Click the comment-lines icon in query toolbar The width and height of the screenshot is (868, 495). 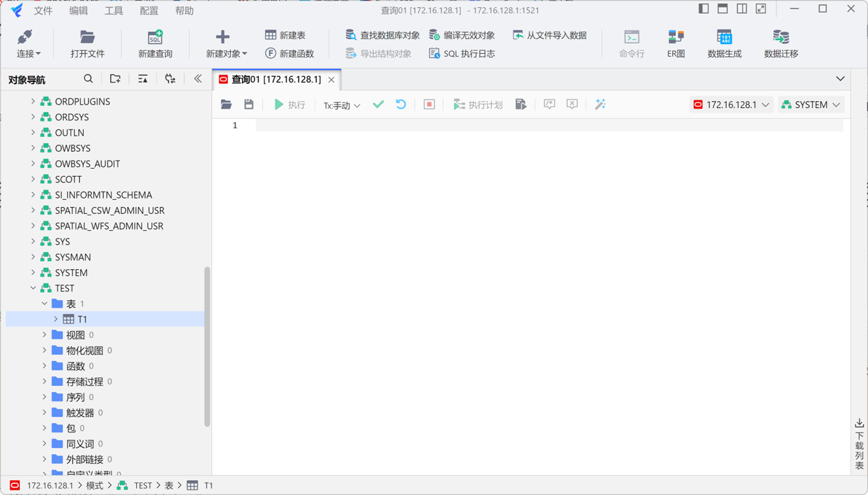click(549, 105)
